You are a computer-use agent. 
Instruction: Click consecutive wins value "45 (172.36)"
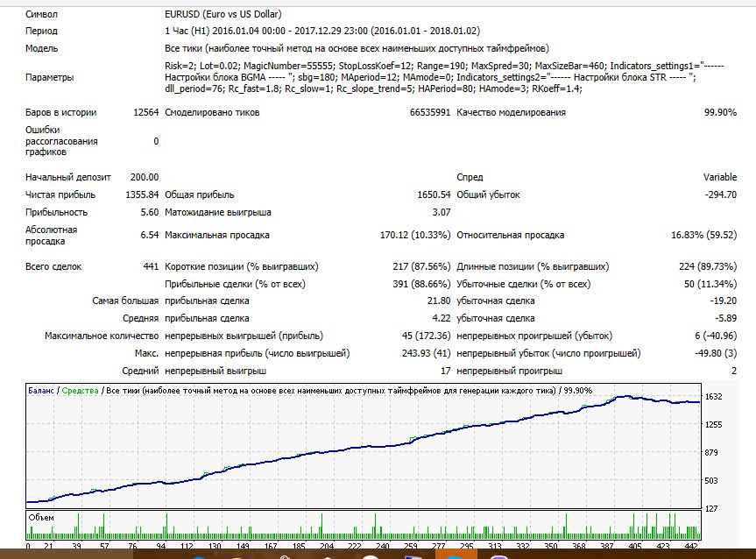[x=427, y=336]
